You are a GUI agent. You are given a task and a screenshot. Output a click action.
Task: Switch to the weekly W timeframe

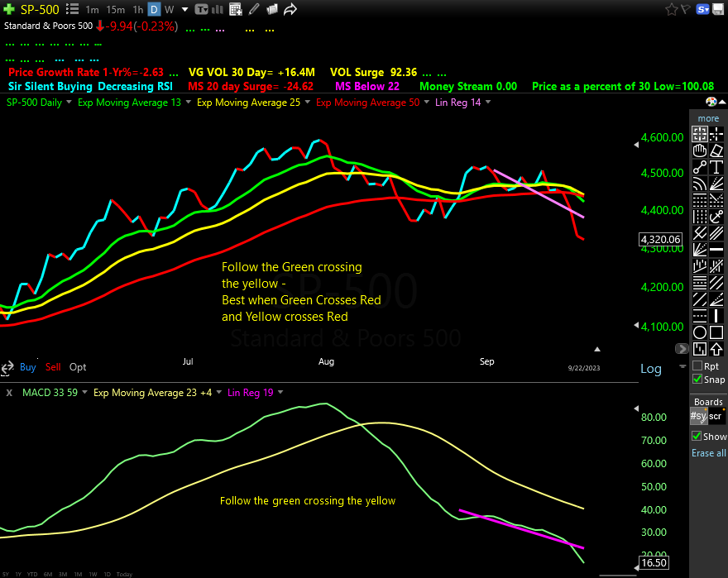[169, 9]
